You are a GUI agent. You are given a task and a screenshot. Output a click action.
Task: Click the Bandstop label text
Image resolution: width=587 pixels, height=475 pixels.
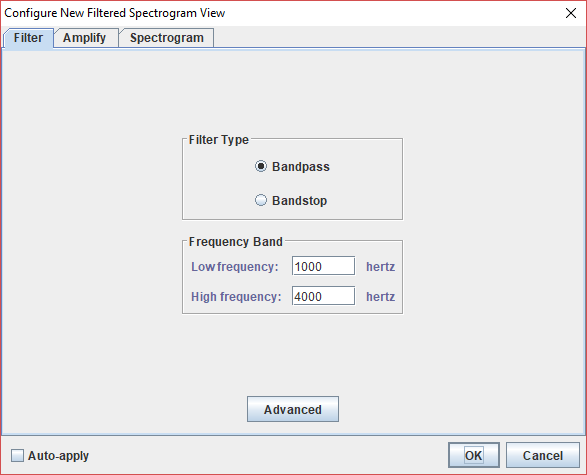[x=299, y=201]
